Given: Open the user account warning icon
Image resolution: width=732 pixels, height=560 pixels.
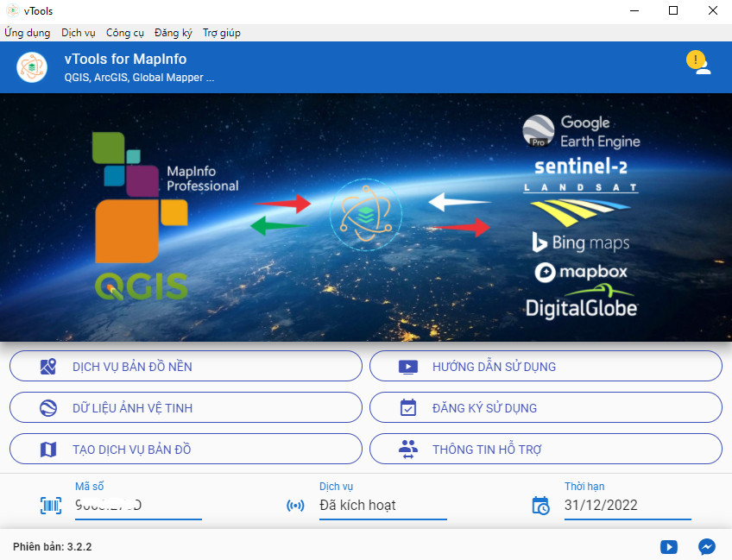Looking at the screenshot, I should click(x=698, y=63).
